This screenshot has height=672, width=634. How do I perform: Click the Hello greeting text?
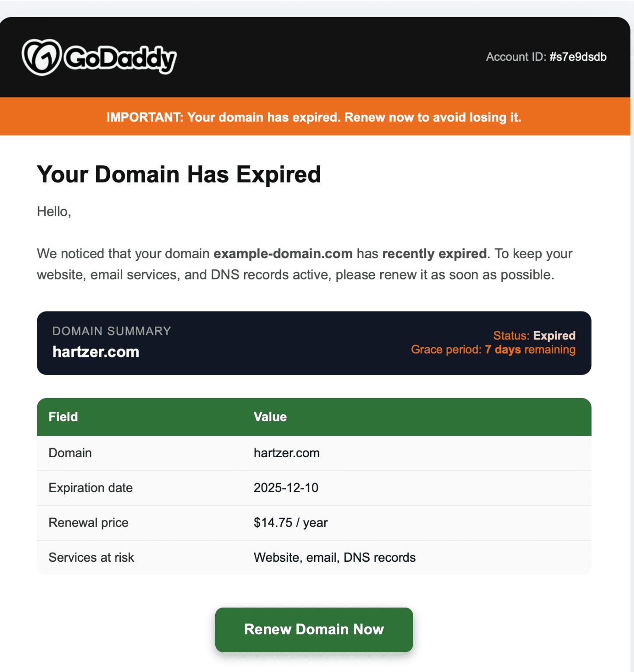point(54,211)
